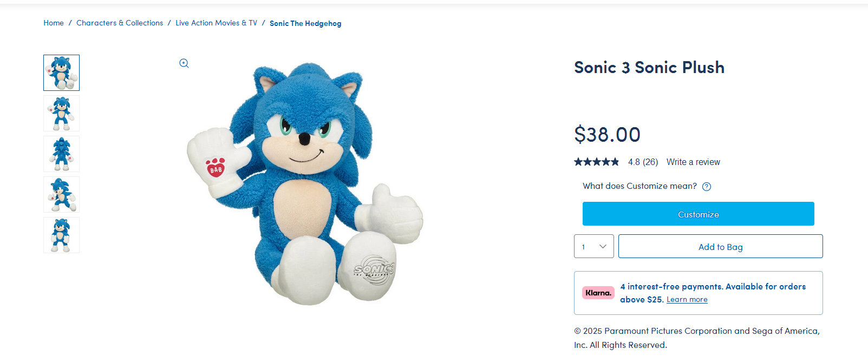Click the pink Klarna logo
Screen dimensions: 868x356
tap(598, 293)
